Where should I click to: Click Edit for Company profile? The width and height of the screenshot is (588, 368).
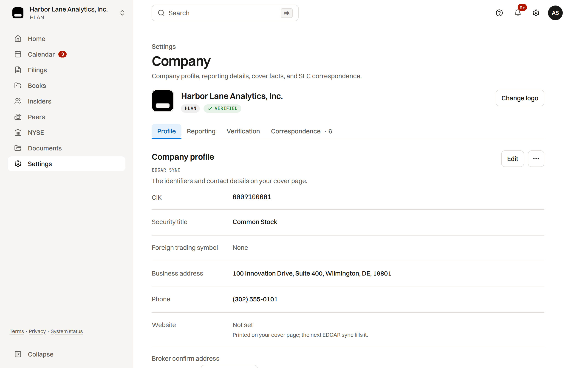click(x=512, y=159)
